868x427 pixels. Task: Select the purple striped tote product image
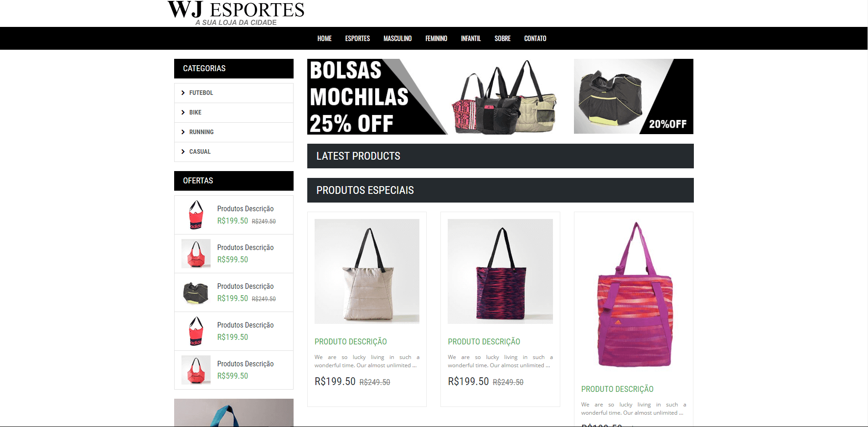(x=500, y=271)
